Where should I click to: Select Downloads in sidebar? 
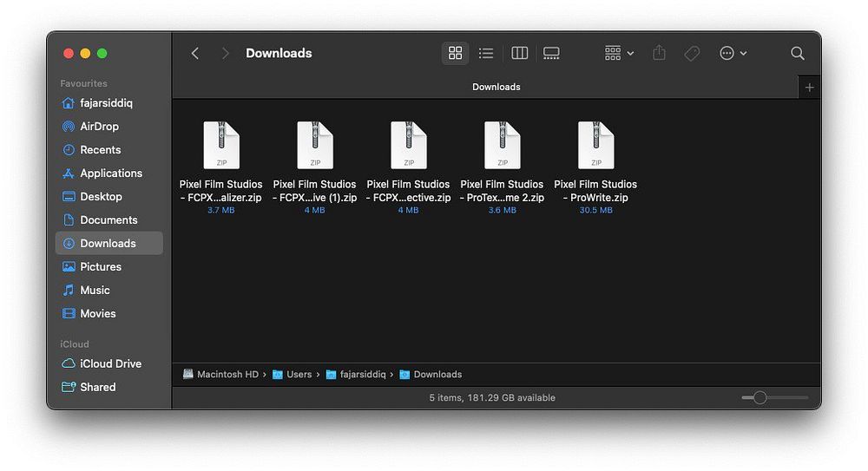(x=109, y=243)
